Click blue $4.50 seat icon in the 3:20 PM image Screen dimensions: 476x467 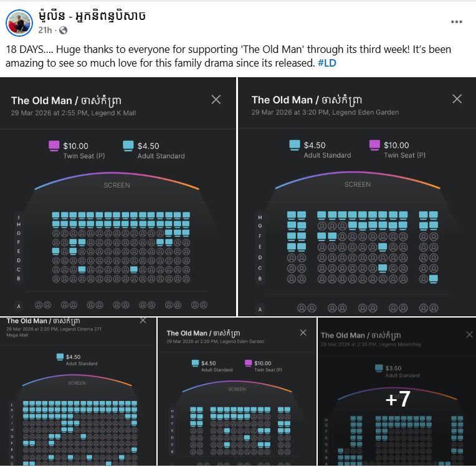(x=295, y=145)
